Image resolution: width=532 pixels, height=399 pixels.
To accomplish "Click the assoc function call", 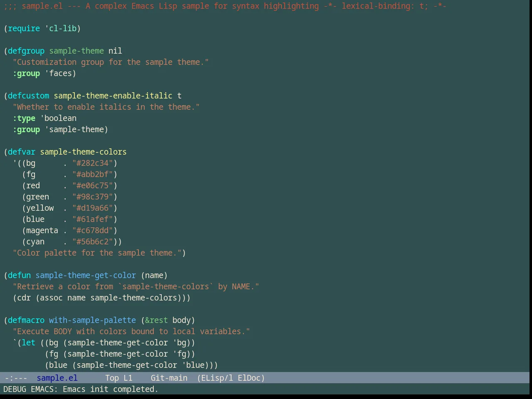I will (x=51, y=298).
